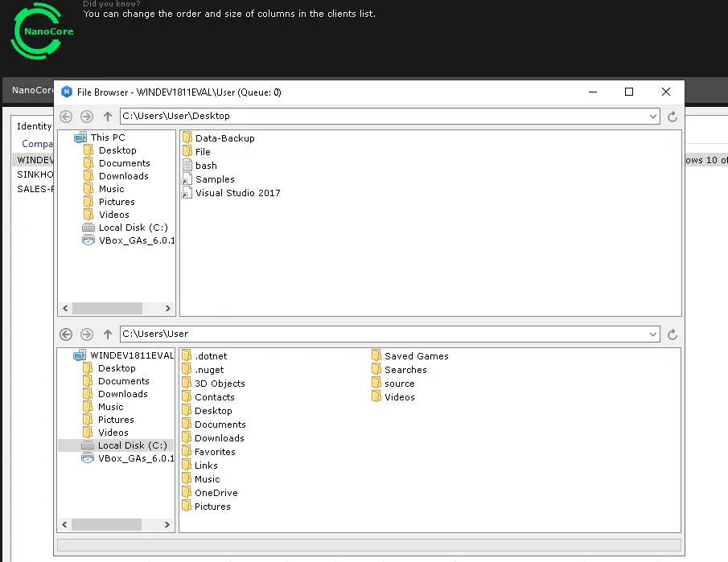Select This PC in the upper tree
728x562 pixels.
(x=100, y=137)
